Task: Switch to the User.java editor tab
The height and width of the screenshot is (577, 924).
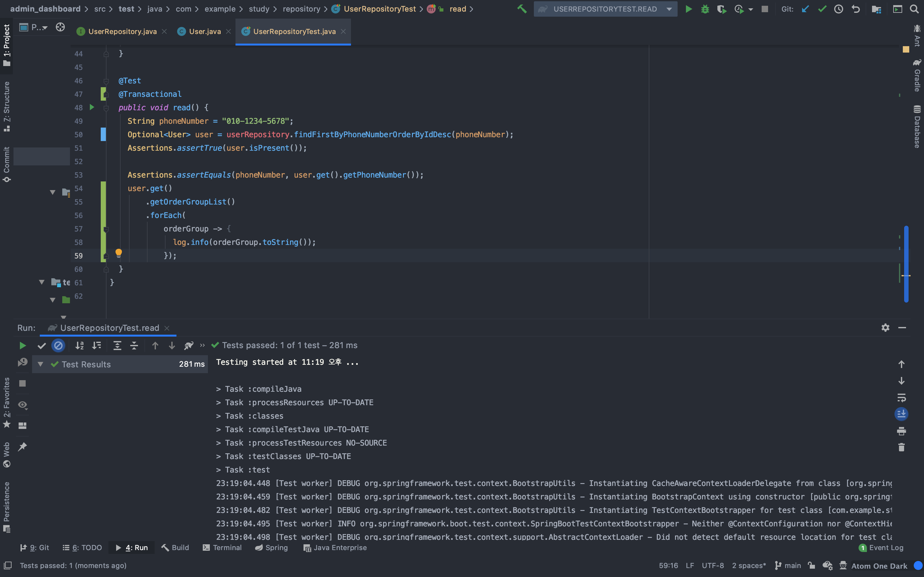Action: 205,32
